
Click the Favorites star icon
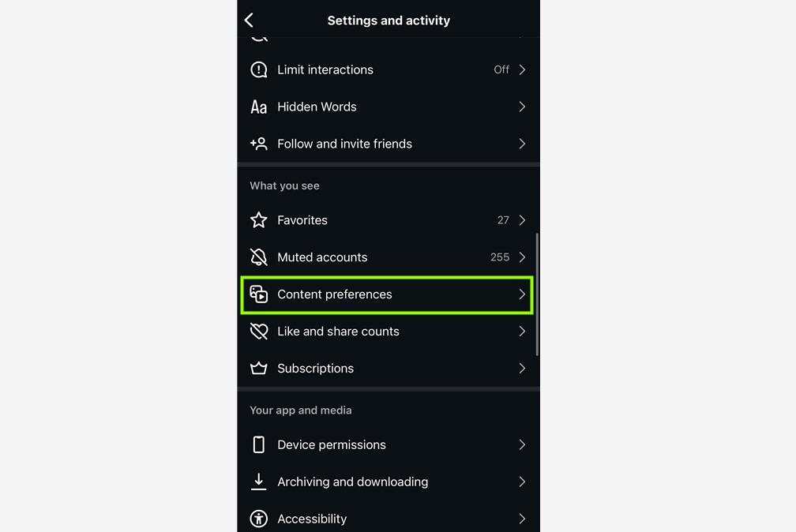pyautogui.click(x=259, y=219)
